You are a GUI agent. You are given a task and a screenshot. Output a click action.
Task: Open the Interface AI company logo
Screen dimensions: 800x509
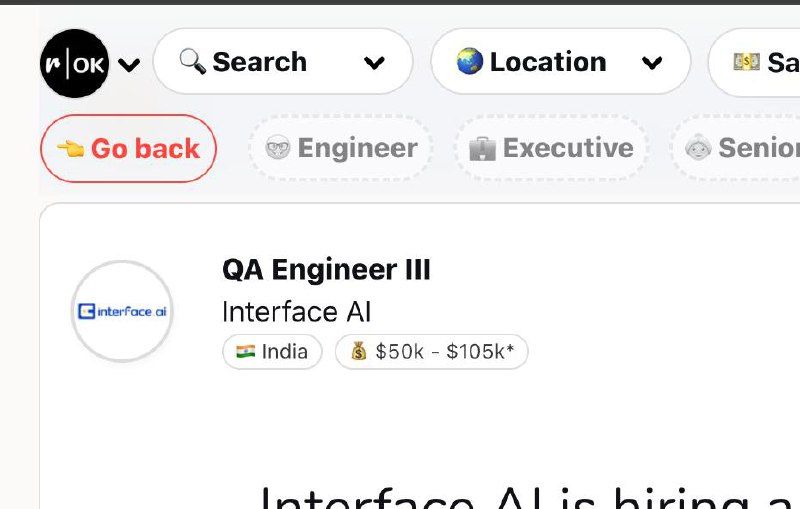[122, 311]
